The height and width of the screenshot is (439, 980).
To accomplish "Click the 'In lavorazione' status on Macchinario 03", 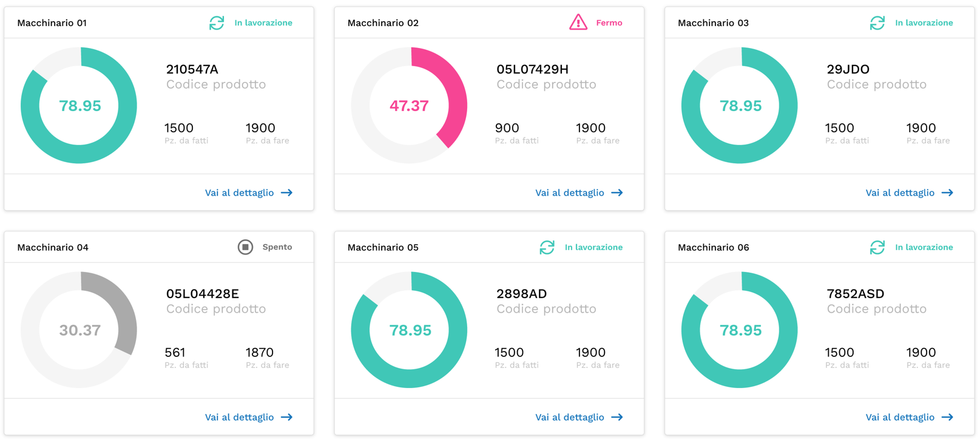I will (924, 23).
